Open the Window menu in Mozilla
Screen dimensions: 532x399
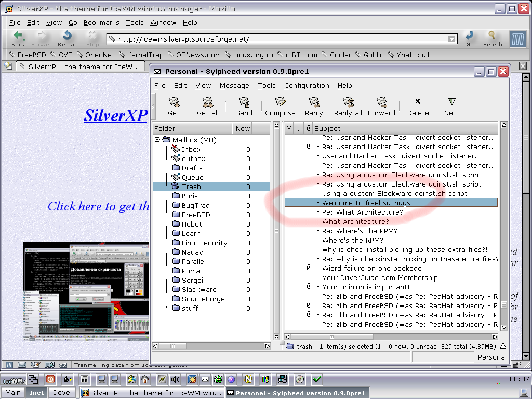[163, 23]
